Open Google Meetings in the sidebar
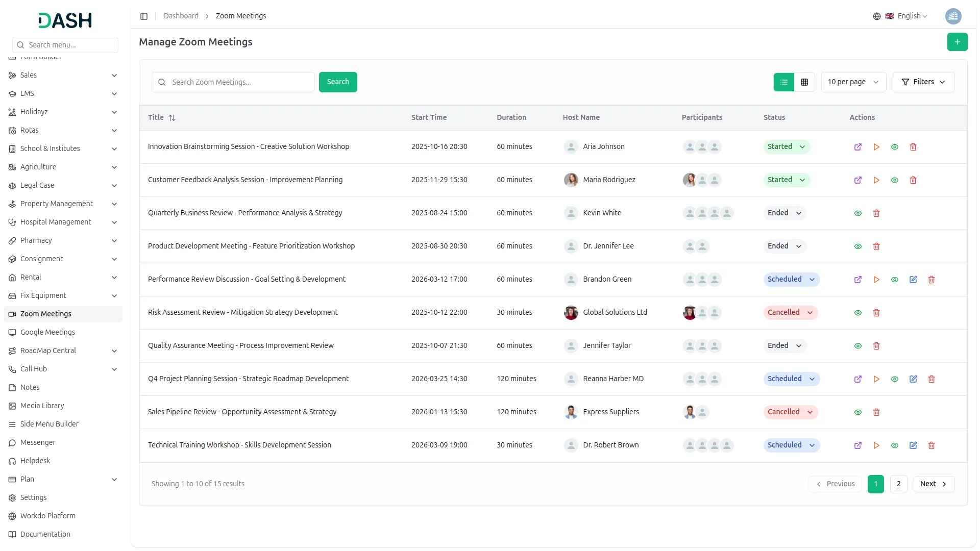The width and height of the screenshot is (980, 551). 47,332
